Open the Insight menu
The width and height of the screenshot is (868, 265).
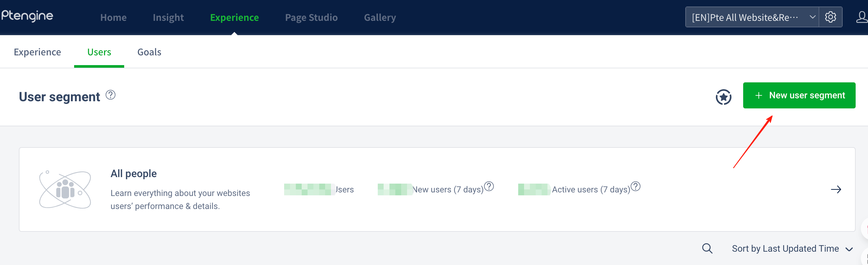click(168, 17)
